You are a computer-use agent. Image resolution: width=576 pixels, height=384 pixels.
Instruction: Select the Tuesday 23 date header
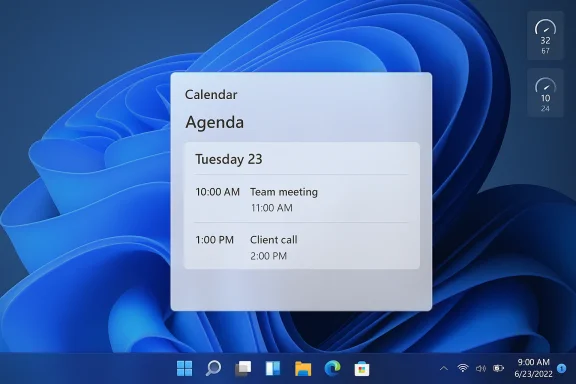tap(228, 159)
